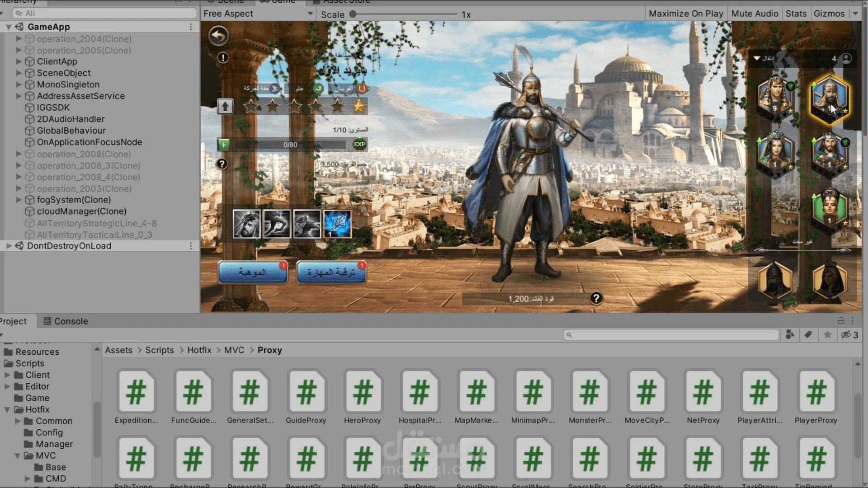
Task: Switch to the Console tab
Action: (70, 321)
